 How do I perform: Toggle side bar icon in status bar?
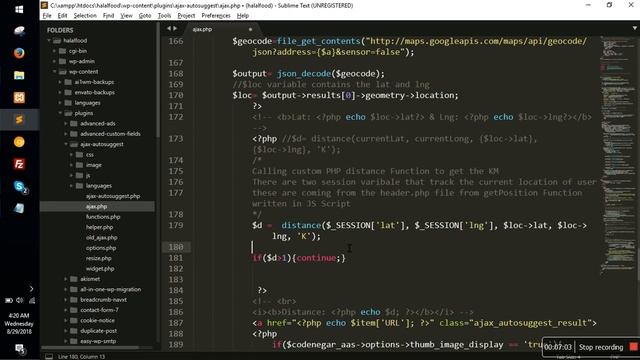click(49, 356)
